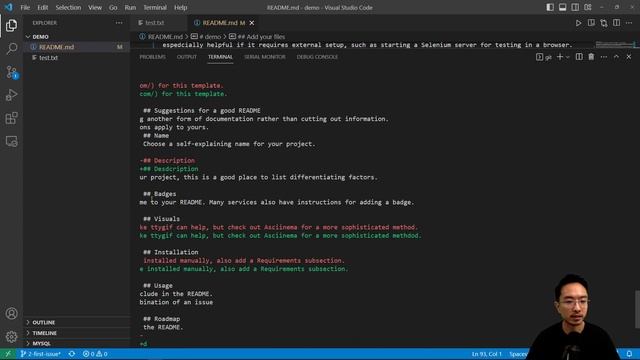The height and width of the screenshot is (360, 640).
Task: Open the Edit menu
Action: coord(42,7)
